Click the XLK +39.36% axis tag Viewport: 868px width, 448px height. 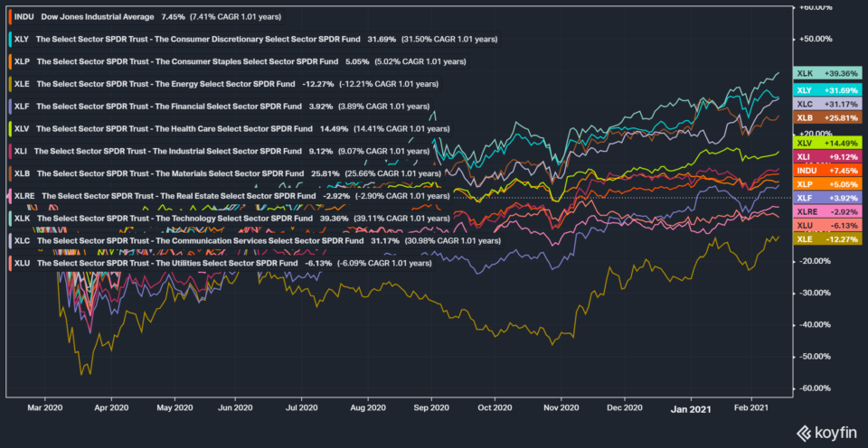pos(827,73)
